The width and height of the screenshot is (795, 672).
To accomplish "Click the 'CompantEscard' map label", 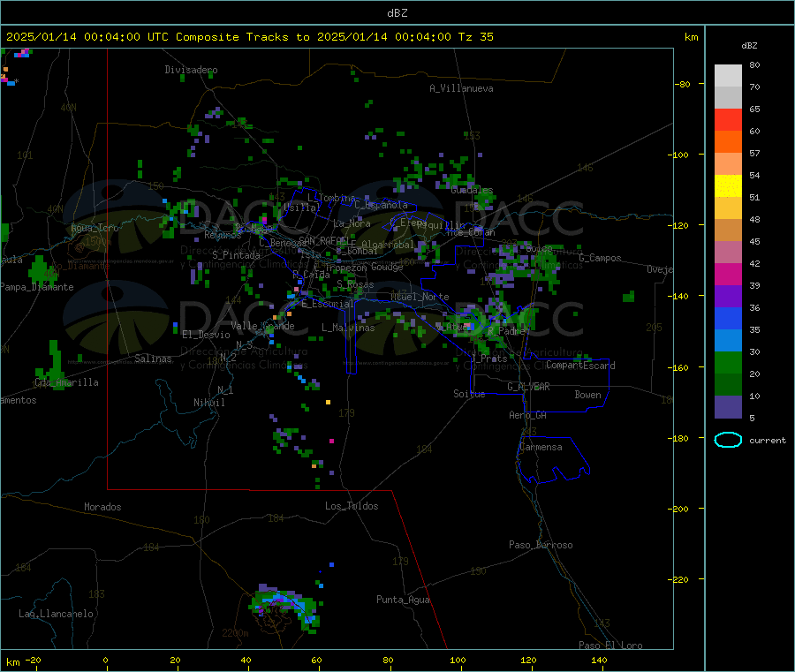I will (x=580, y=366).
